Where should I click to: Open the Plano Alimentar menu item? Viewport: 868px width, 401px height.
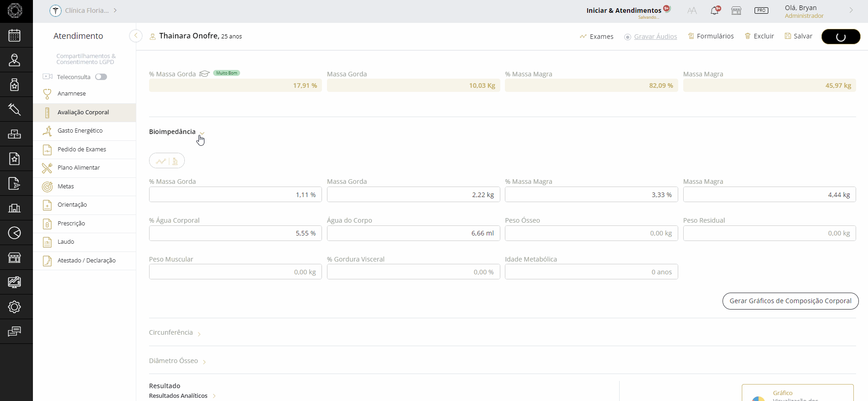(x=79, y=168)
